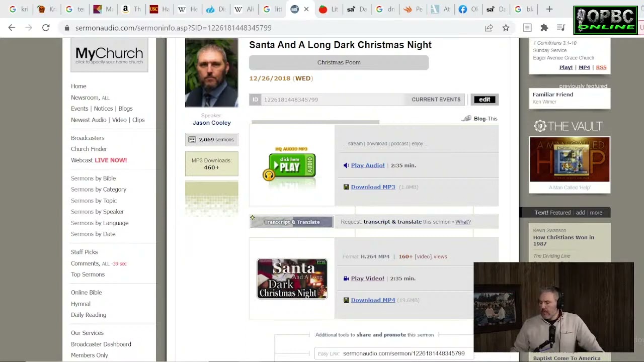Open Sermons by Topic
644x362 pixels.
pyautogui.click(x=94, y=201)
